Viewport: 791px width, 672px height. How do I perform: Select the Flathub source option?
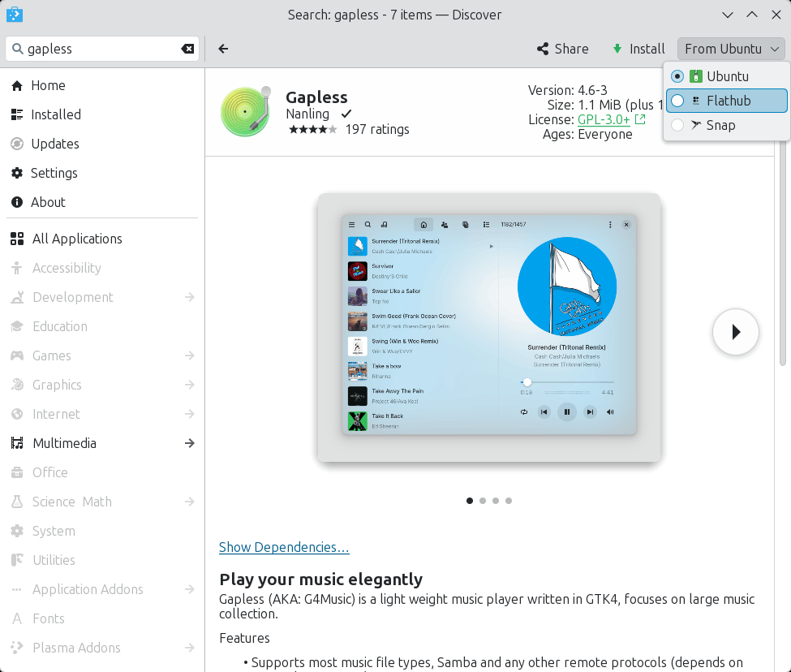[726, 101]
